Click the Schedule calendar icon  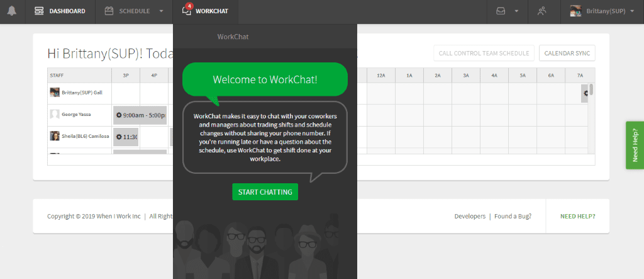109,11
